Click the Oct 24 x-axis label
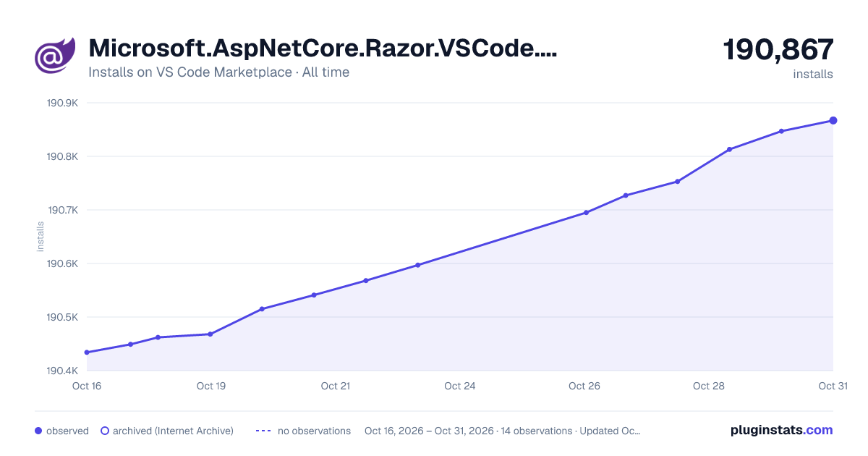The height and width of the screenshot is (456, 868). (460, 386)
